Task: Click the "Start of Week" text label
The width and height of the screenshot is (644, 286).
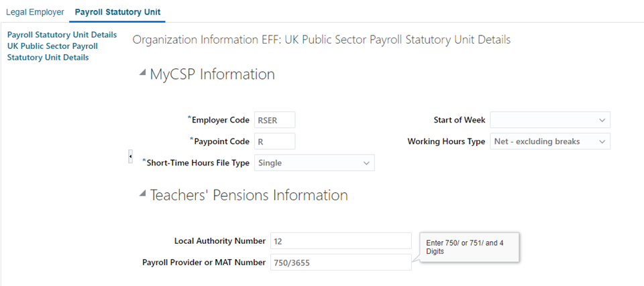Action: pos(459,121)
